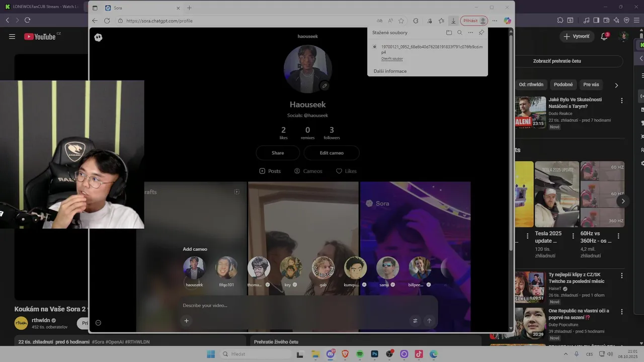Open options for Tesla 2025 update short
The image size is (644, 362).
tap(573, 236)
